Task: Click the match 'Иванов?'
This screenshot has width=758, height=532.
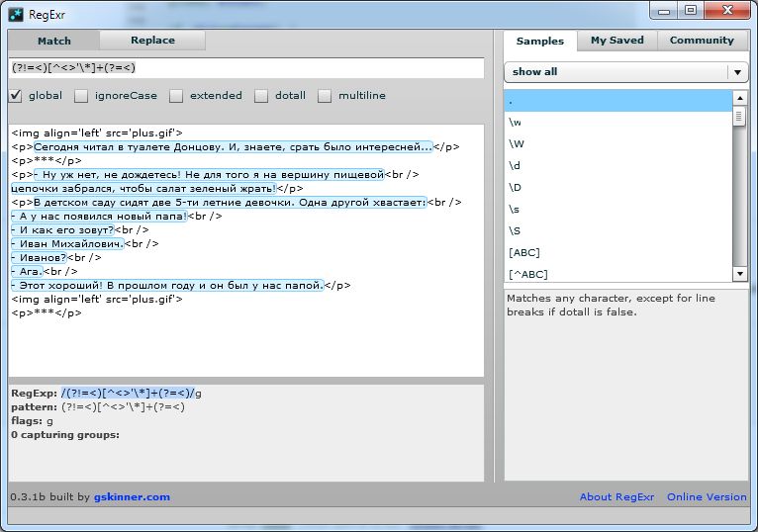Action: (x=39, y=257)
